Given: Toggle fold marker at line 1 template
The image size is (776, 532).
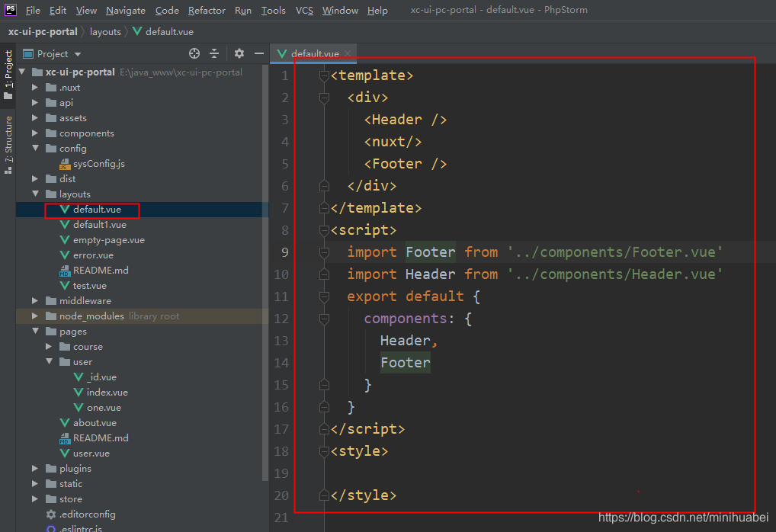Looking at the screenshot, I should coord(324,75).
